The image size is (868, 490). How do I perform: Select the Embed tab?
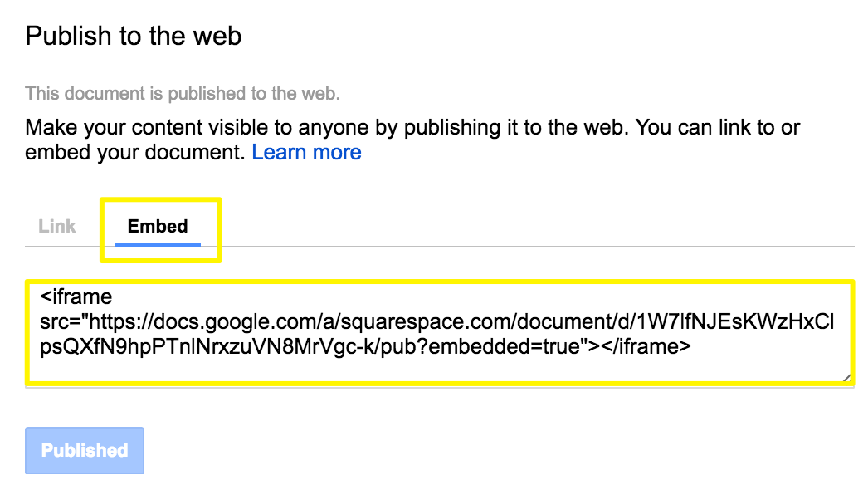tap(158, 226)
